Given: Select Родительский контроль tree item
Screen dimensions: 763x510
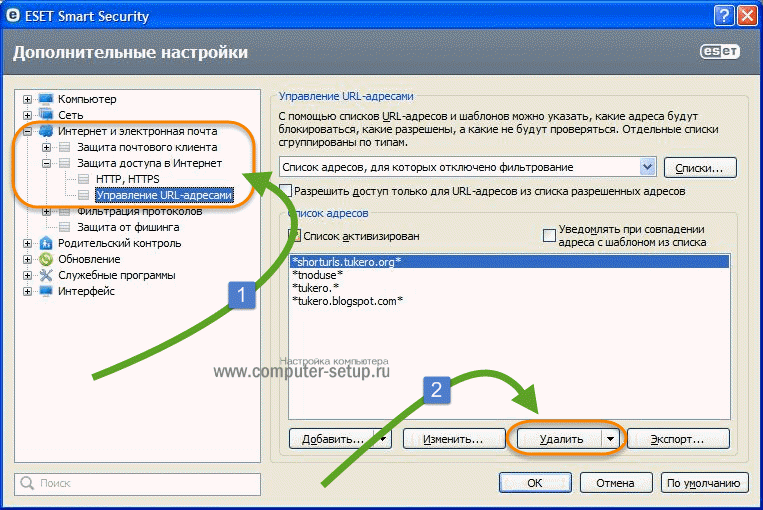Looking at the screenshot, I should tap(120, 243).
